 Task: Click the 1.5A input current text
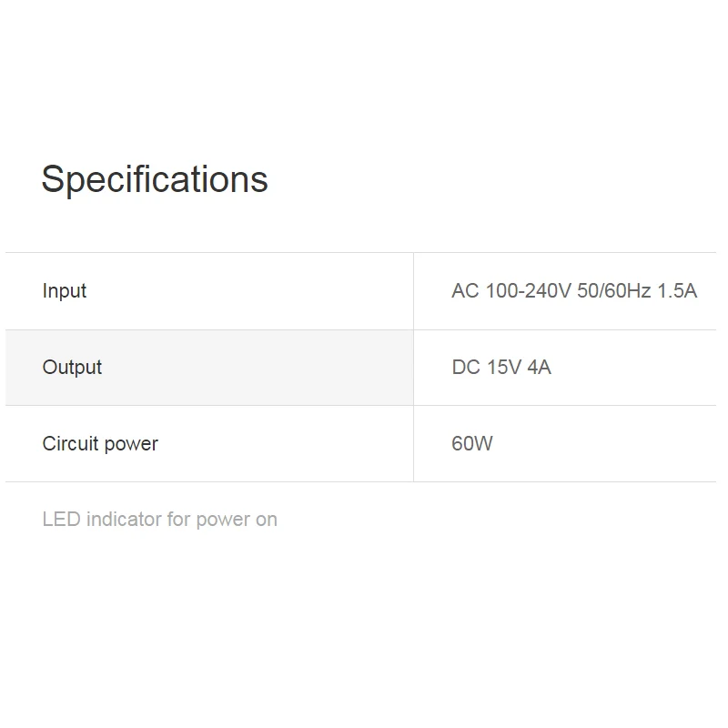coord(677,291)
